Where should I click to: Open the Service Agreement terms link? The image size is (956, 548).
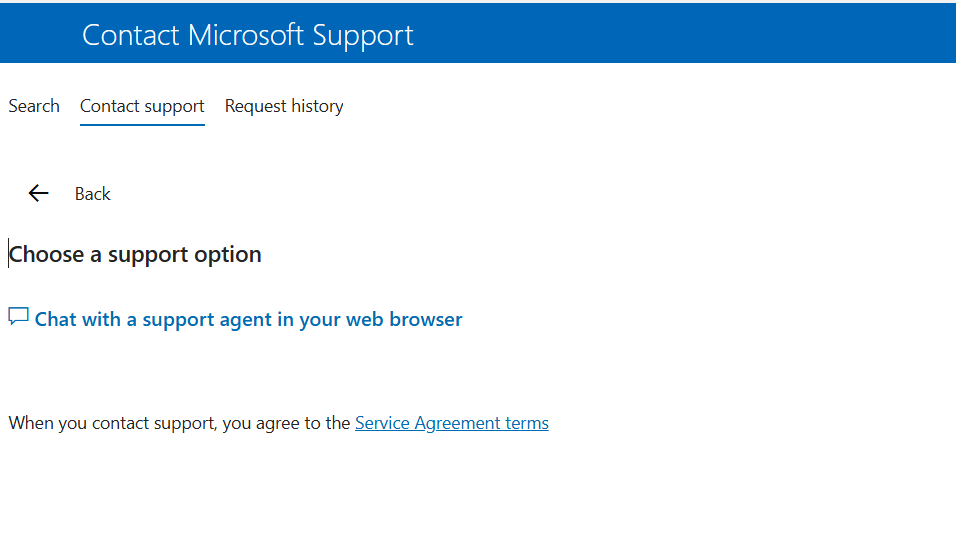pyautogui.click(x=451, y=423)
